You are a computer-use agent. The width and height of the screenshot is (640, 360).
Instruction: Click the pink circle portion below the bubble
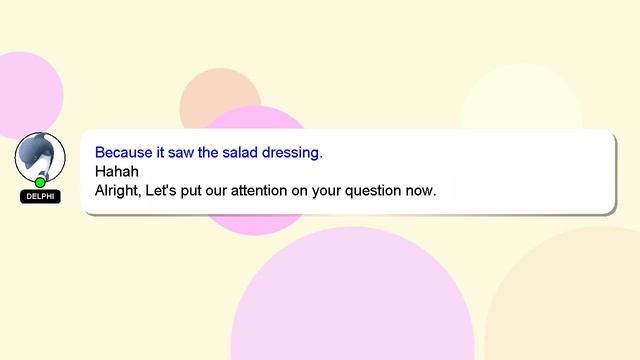click(255, 224)
